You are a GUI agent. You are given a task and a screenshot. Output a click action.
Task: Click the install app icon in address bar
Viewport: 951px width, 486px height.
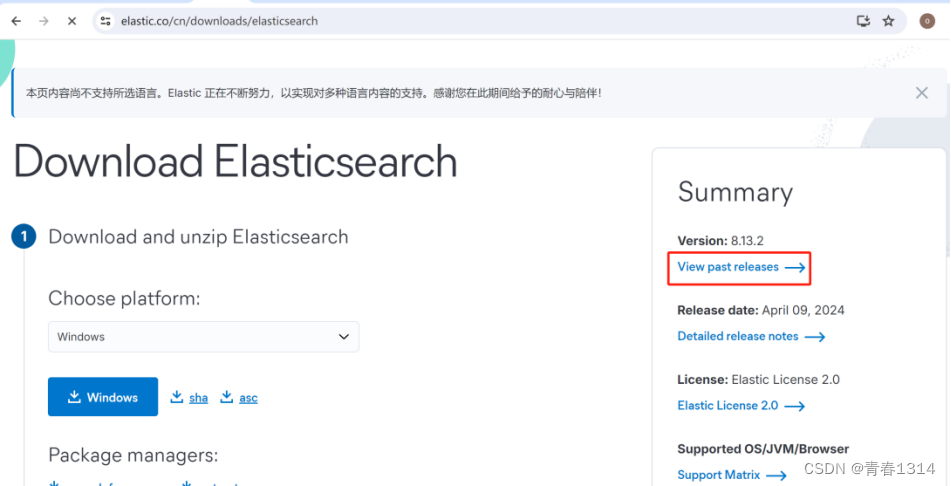coord(863,21)
